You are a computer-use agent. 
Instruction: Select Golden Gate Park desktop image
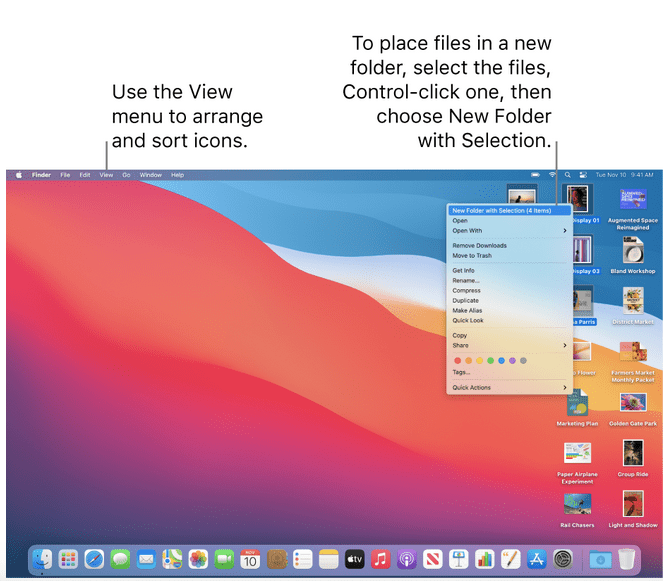633,409
